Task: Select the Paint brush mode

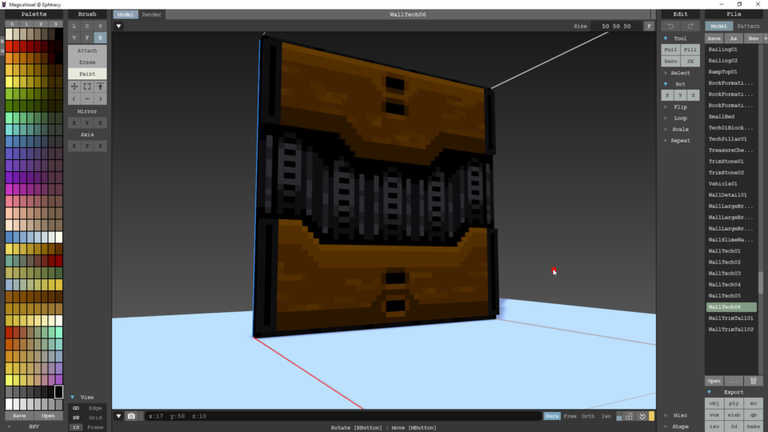Action: coord(87,74)
